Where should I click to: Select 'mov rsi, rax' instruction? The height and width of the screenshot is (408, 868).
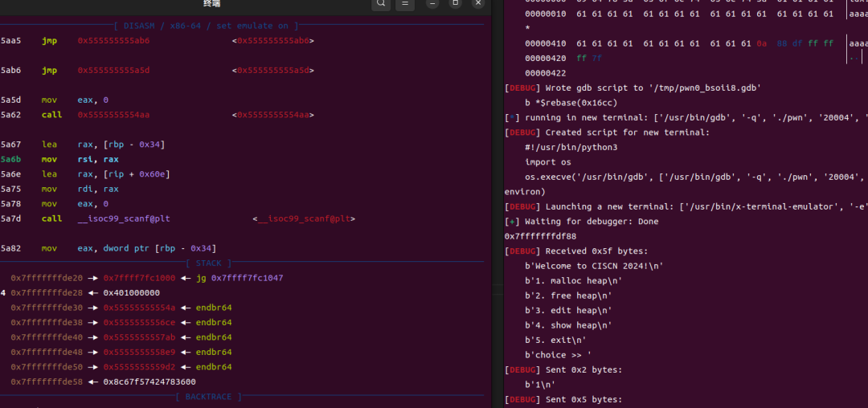80,159
